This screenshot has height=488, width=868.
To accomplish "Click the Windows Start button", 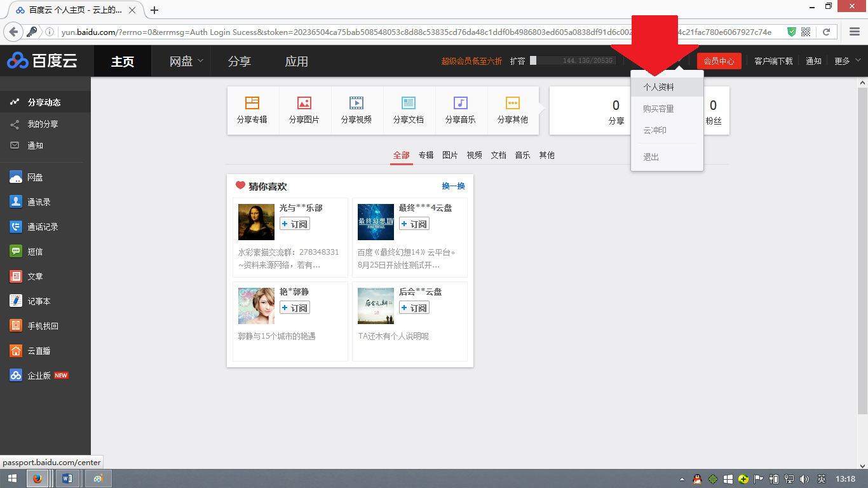I will [12, 478].
